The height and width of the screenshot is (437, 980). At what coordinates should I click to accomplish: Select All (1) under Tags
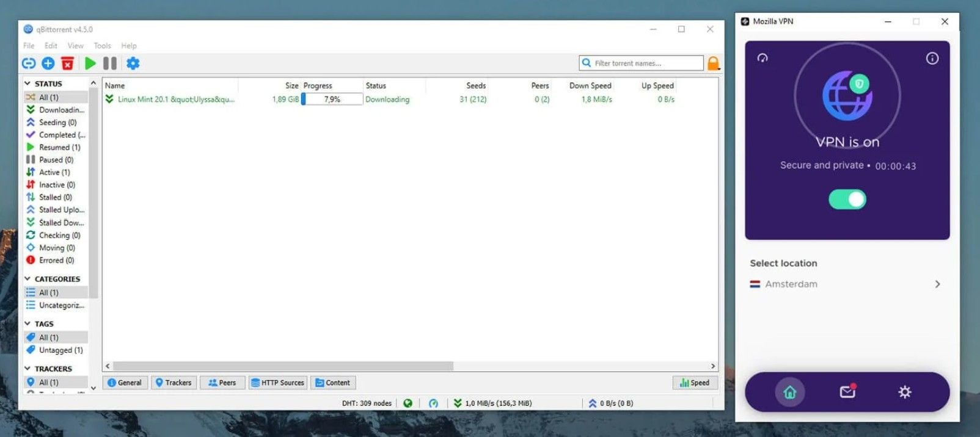click(56, 338)
